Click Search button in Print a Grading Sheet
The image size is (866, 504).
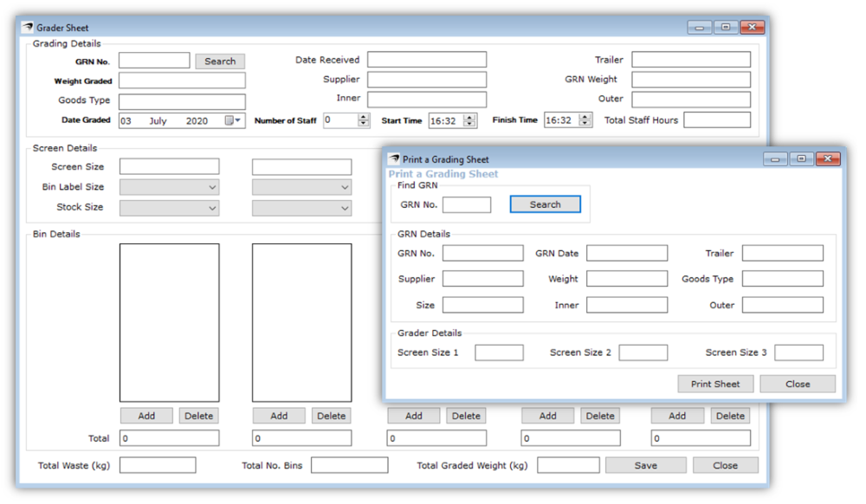pos(545,204)
